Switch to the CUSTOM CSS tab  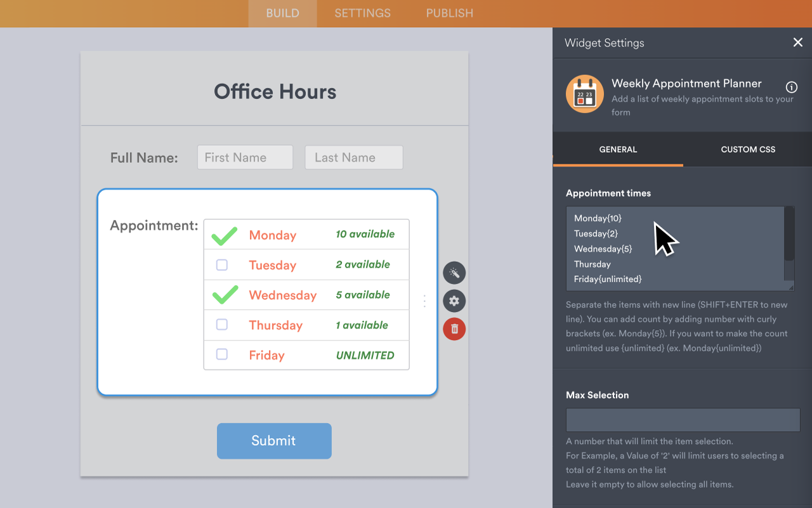tap(747, 149)
